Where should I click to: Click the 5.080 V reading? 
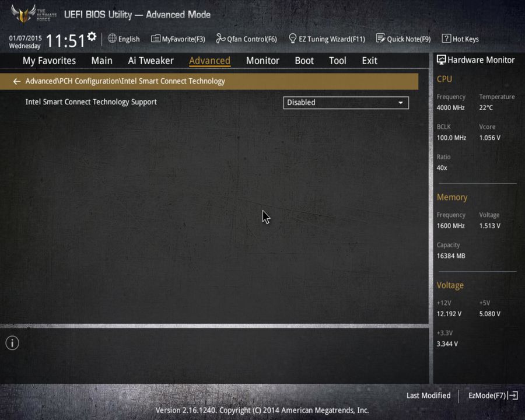(489, 314)
